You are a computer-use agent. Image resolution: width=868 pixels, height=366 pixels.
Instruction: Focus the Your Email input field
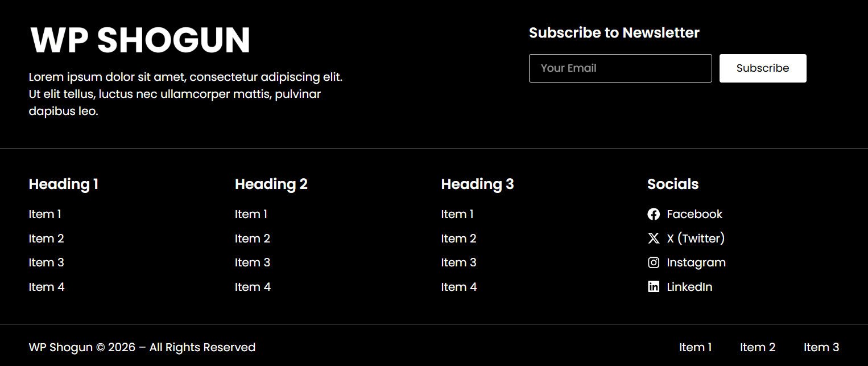pyautogui.click(x=620, y=68)
